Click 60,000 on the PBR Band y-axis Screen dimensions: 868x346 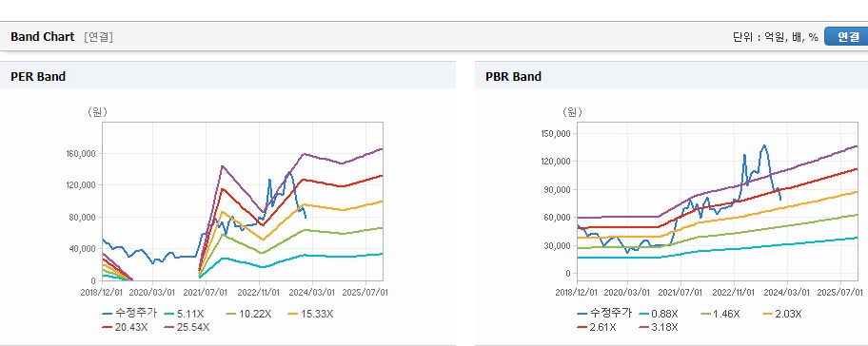(558, 218)
